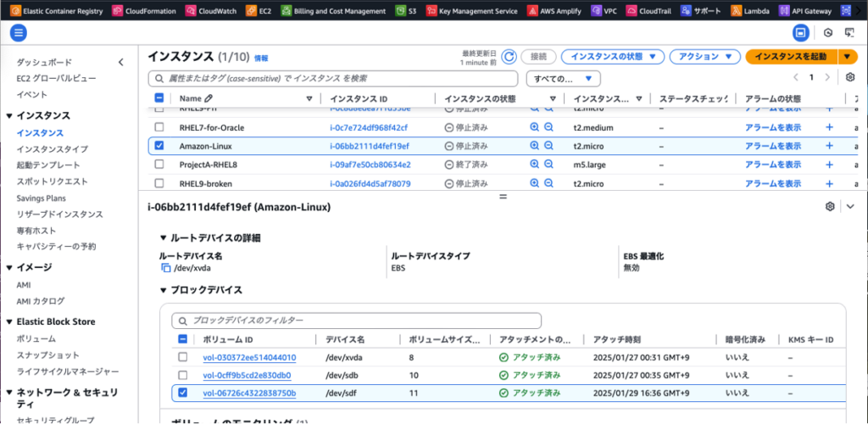Click the clock icon in header

coord(828,33)
